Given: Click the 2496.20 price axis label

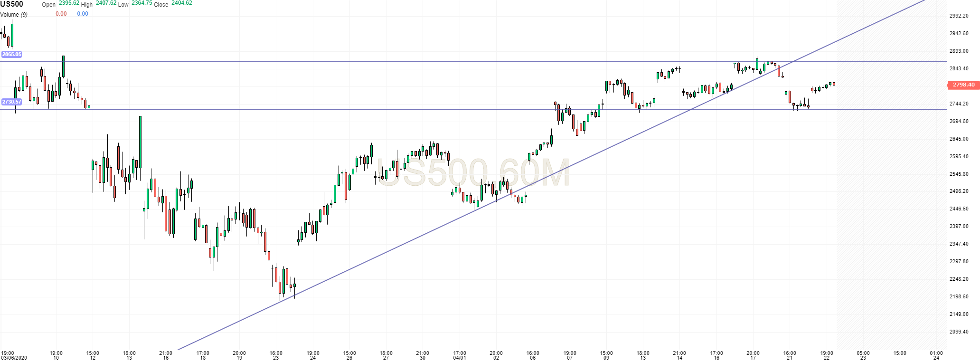Looking at the screenshot, I should (x=959, y=191).
